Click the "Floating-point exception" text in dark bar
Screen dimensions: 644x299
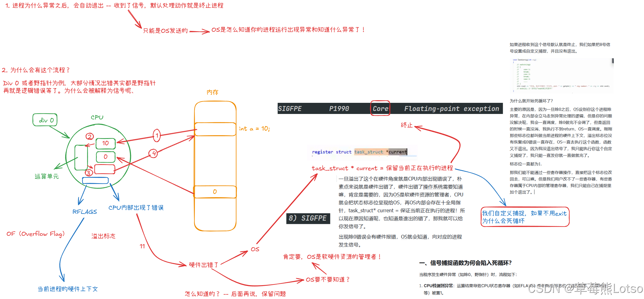[x=451, y=109]
